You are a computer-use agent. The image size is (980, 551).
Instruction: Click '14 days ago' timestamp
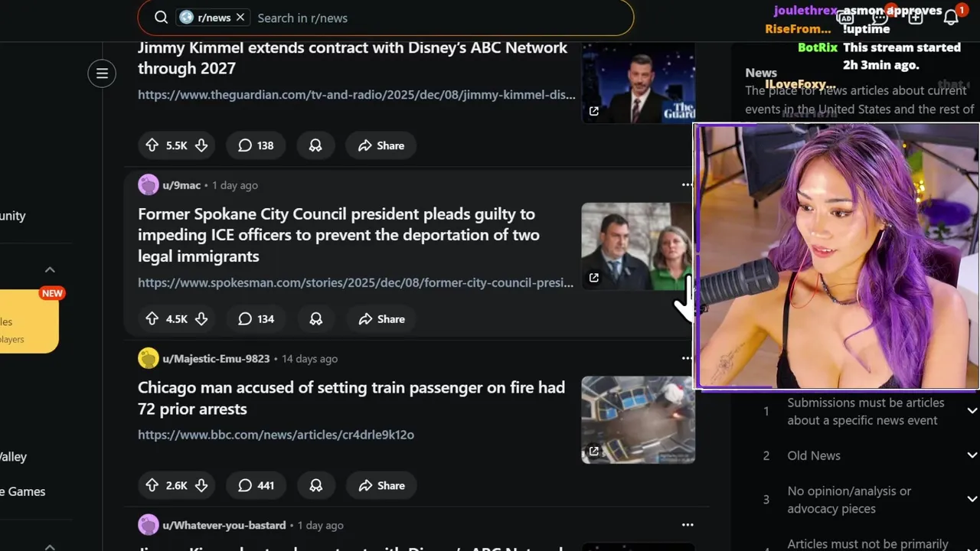tap(309, 359)
